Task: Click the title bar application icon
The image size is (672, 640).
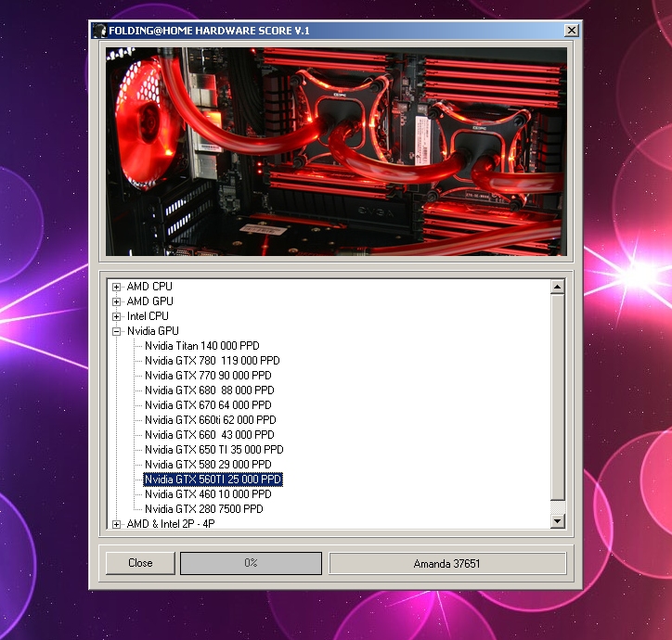Action: tap(99, 31)
